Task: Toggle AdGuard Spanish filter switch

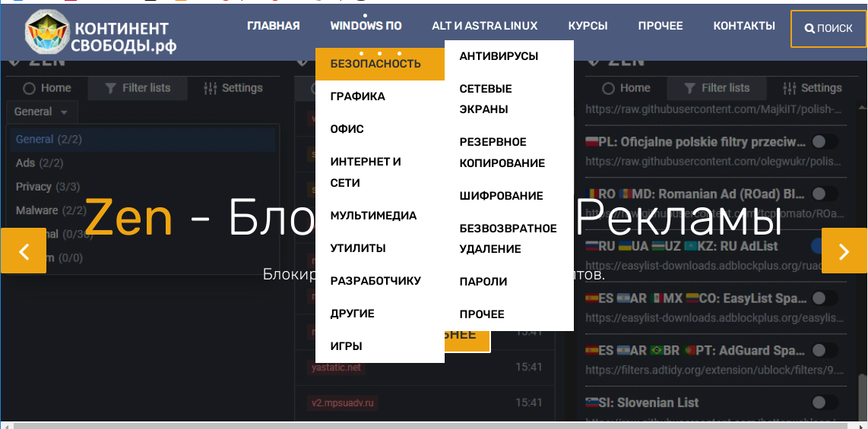Action: click(x=825, y=350)
